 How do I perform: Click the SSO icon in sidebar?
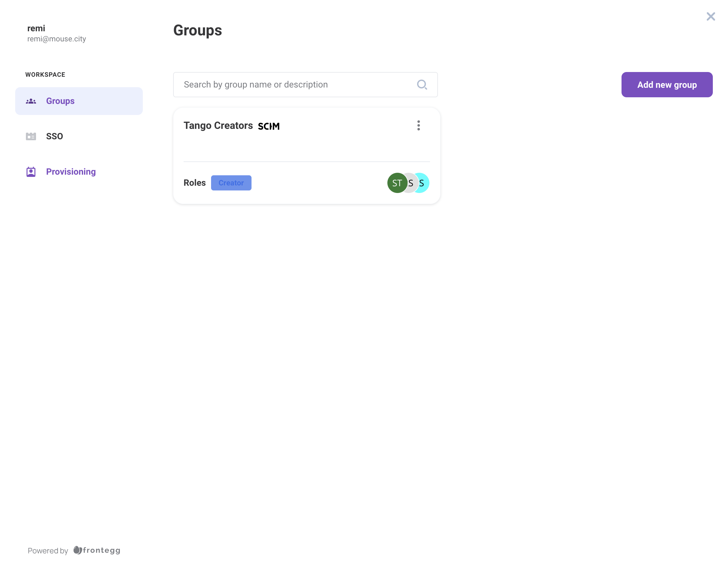(31, 136)
